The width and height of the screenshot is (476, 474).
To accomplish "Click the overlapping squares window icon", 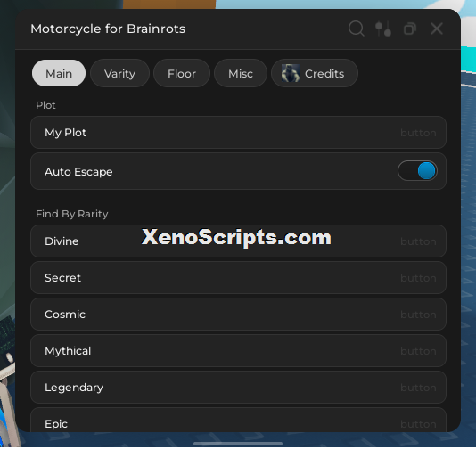I will tap(410, 29).
